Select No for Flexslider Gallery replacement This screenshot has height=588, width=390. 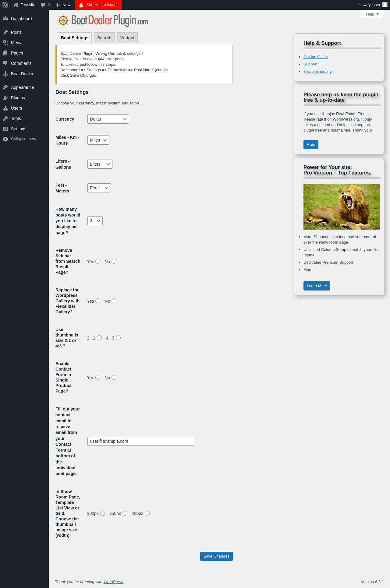114,301
